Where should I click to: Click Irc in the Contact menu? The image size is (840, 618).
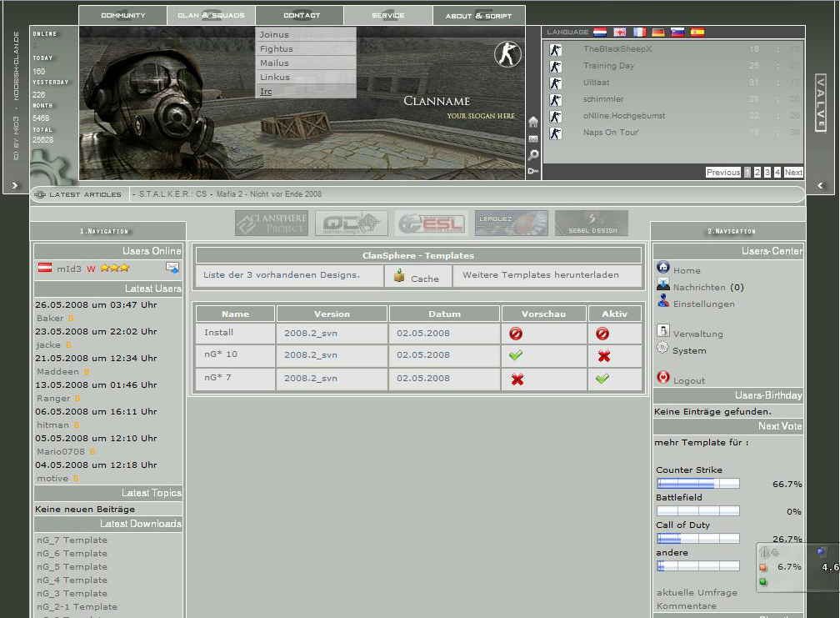point(306,91)
